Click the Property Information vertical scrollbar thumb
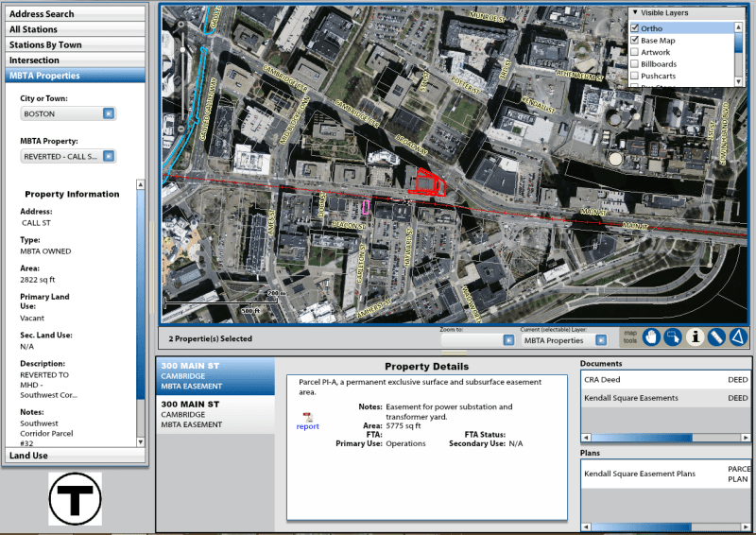 pyautogui.click(x=140, y=294)
